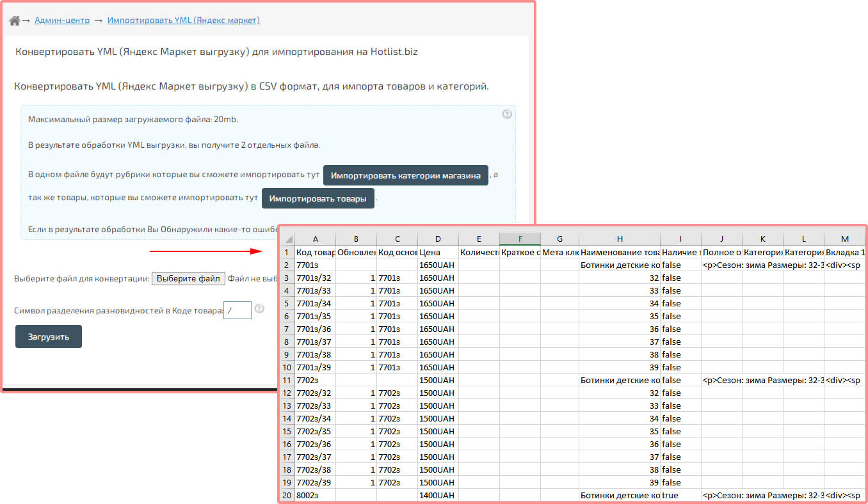Click the separator symbol input field
Viewport: 868px width, 504px height.
pos(237,310)
